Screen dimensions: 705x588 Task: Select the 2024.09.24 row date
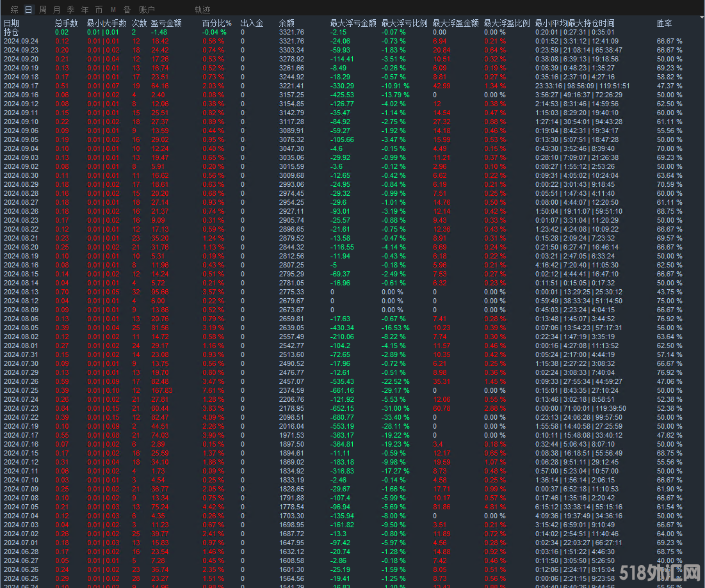point(20,41)
